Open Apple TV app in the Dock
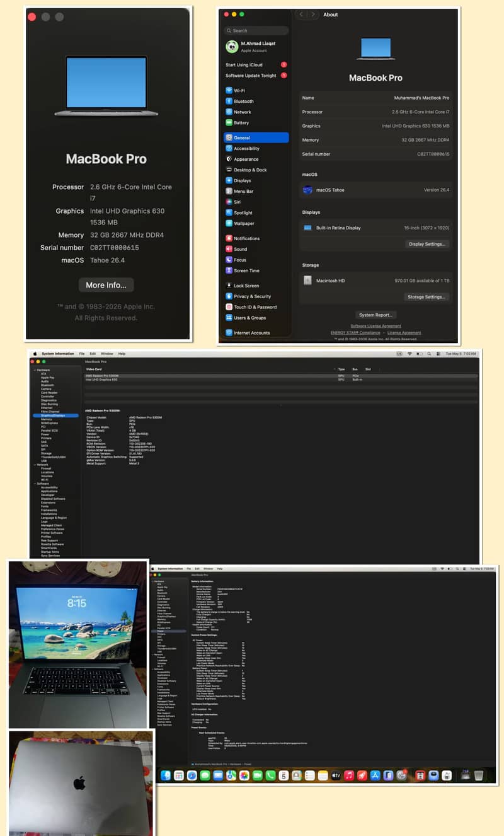The height and width of the screenshot is (836, 504). coord(336,775)
